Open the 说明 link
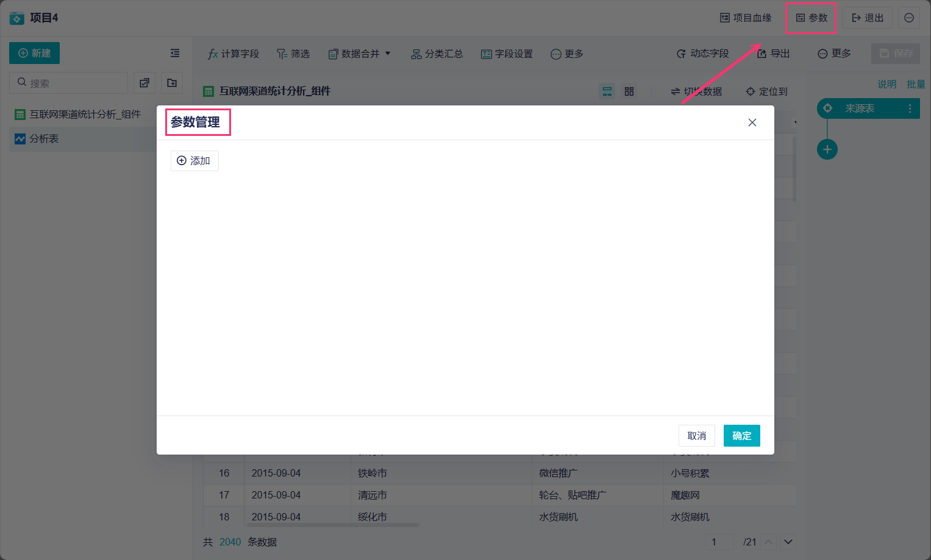Screen dimensions: 931x560 coord(887,84)
